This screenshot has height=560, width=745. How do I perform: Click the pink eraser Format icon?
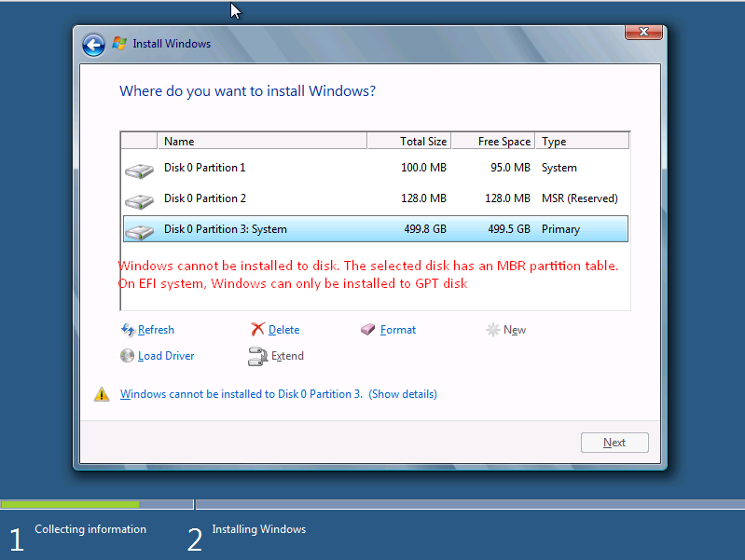[367, 329]
